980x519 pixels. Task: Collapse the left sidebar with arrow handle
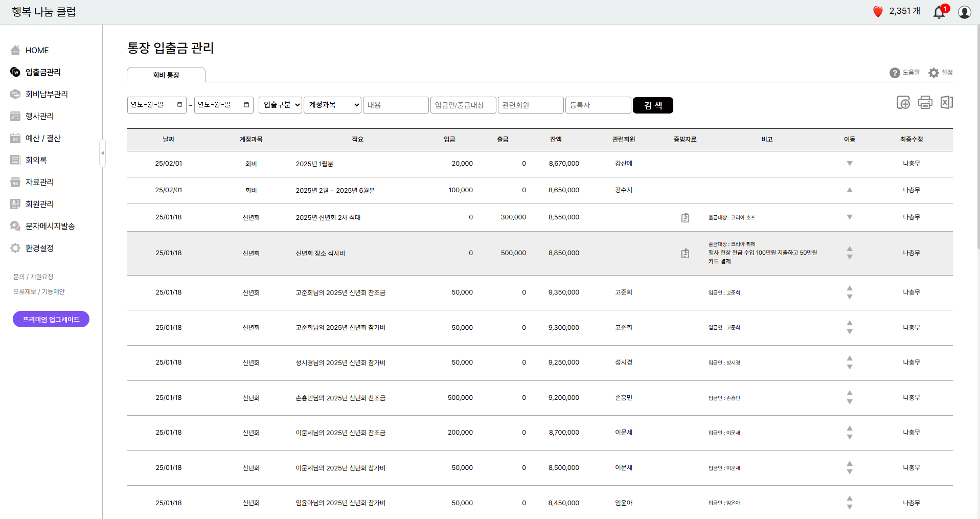coord(102,153)
